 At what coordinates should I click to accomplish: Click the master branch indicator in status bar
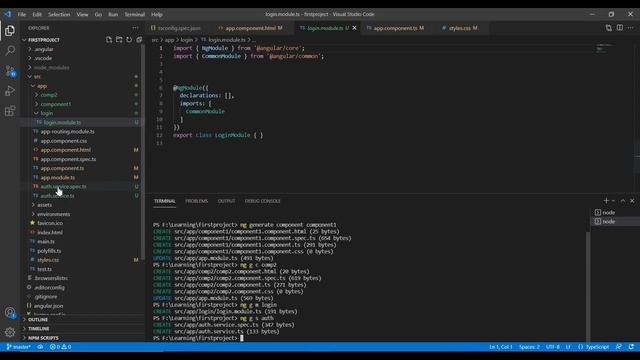[x=19, y=347]
